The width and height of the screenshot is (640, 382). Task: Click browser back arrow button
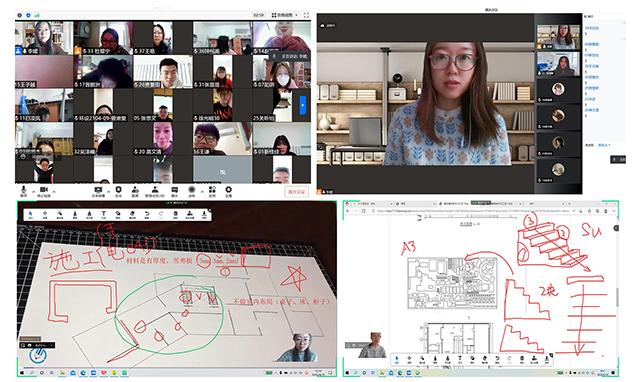pos(348,211)
